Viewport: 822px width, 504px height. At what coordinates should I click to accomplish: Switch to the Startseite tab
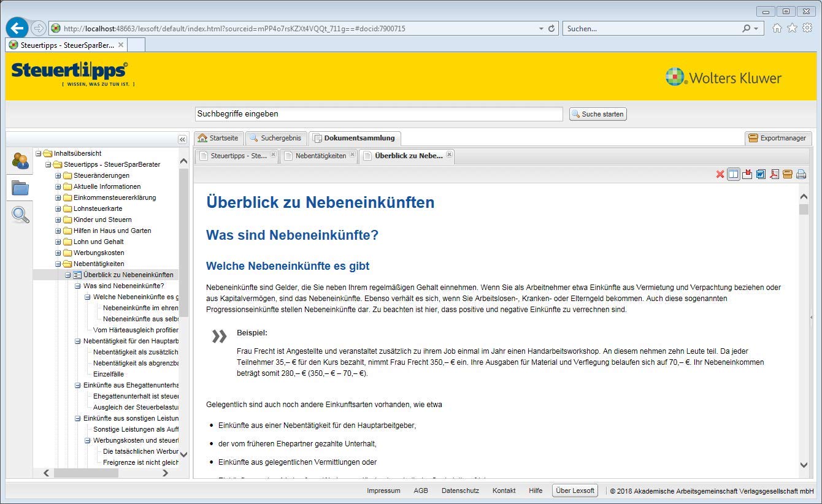click(218, 138)
